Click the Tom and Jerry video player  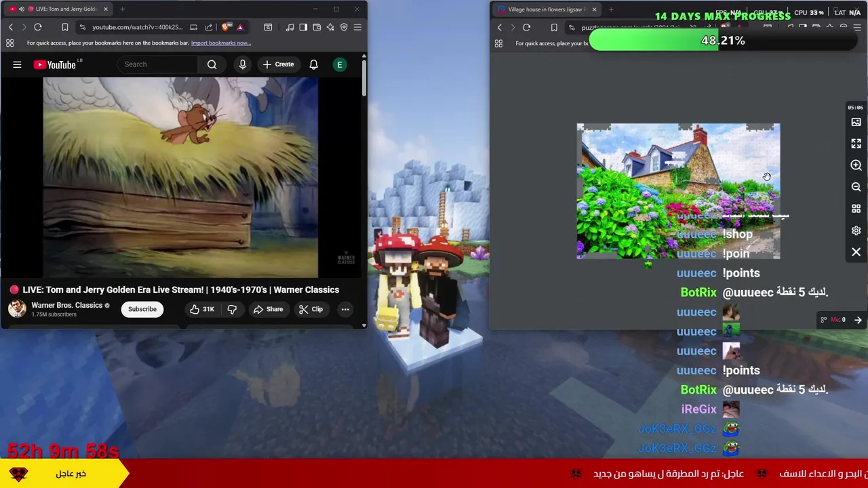(x=180, y=178)
